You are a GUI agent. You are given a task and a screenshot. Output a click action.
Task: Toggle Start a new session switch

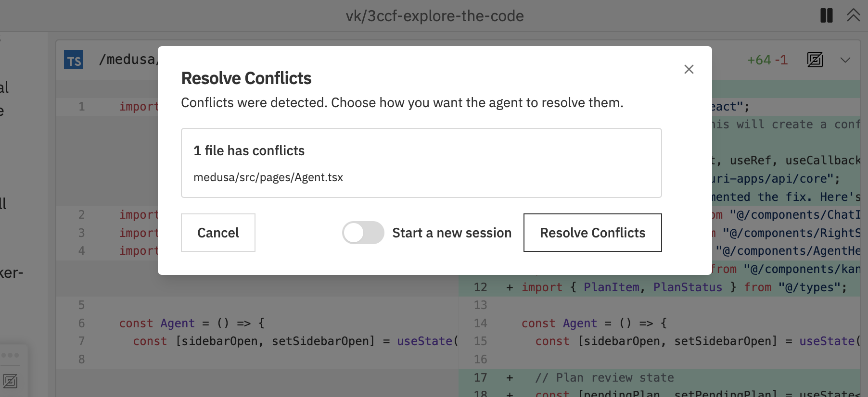click(x=363, y=233)
